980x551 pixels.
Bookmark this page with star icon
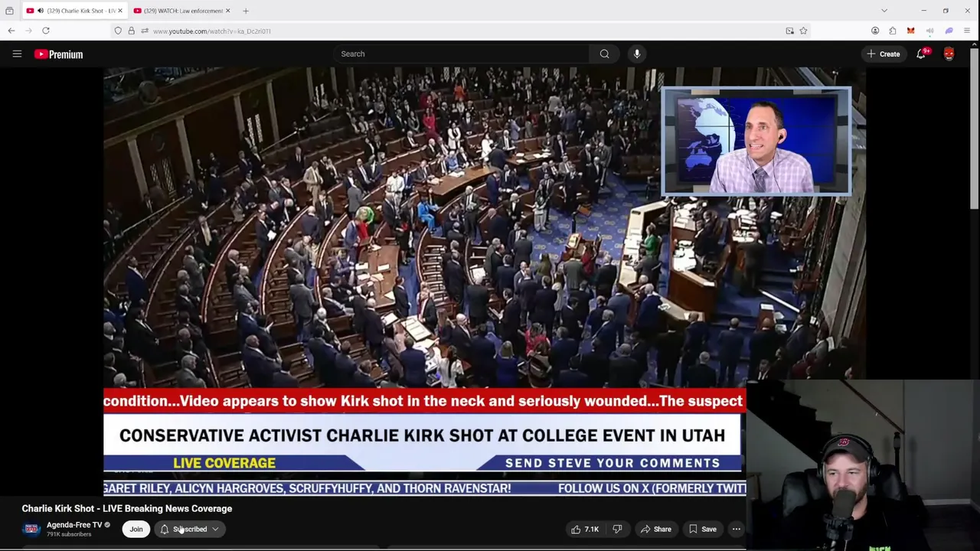click(x=803, y=31)
